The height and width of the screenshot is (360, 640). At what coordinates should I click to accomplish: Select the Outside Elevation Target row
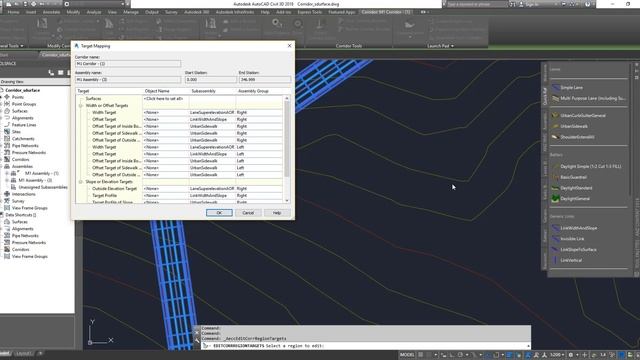point(180,189)
